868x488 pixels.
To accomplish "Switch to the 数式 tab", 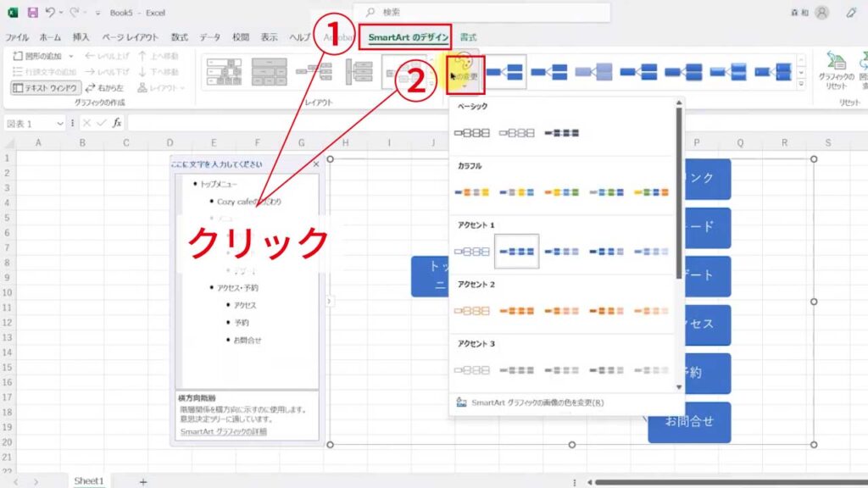I will (x=180, y=37).
